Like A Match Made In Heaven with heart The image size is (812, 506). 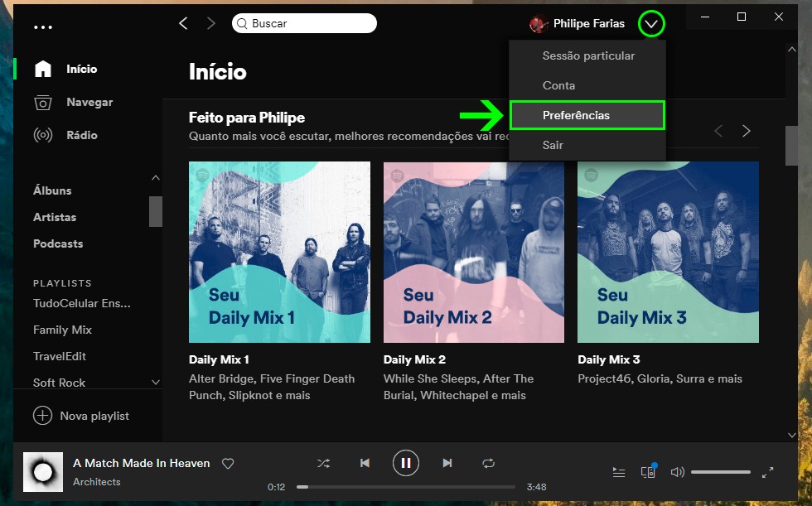coord(228,464)
